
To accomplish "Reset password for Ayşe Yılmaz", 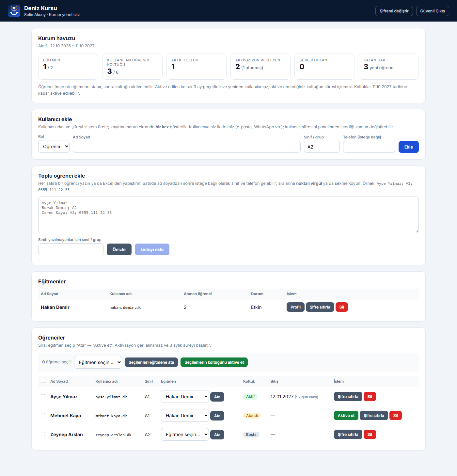I will click(x=348, y=397).
